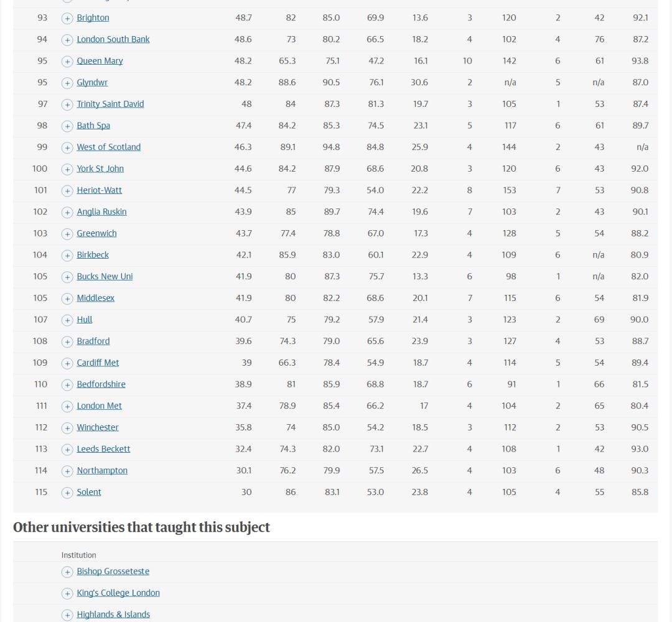Open the Winchester university link

(98, 427)
